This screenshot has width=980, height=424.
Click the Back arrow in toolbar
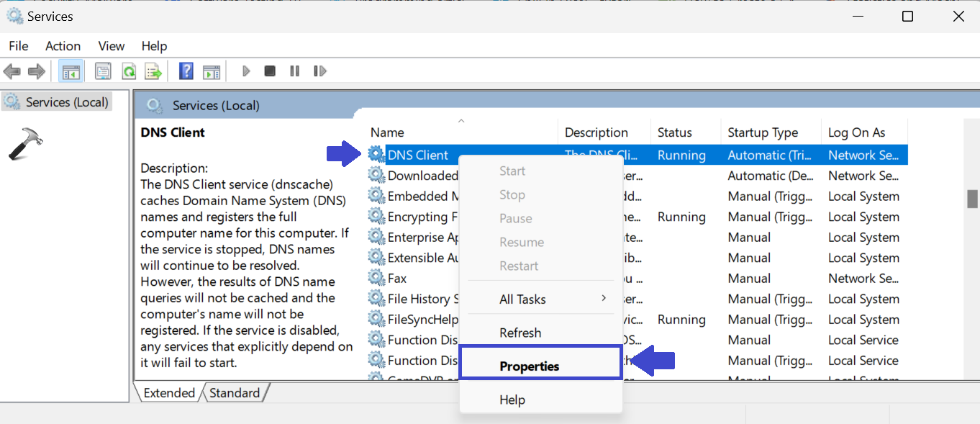[x=12, y=71]
